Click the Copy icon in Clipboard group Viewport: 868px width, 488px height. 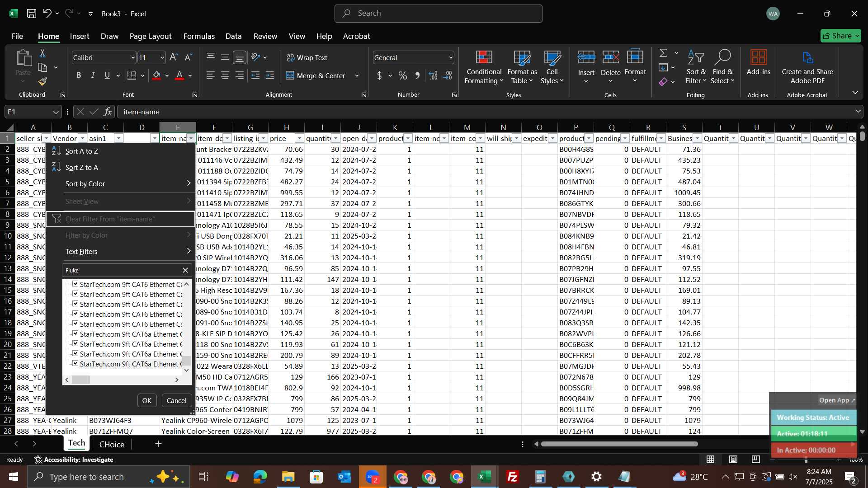click(x=42, y=68)
